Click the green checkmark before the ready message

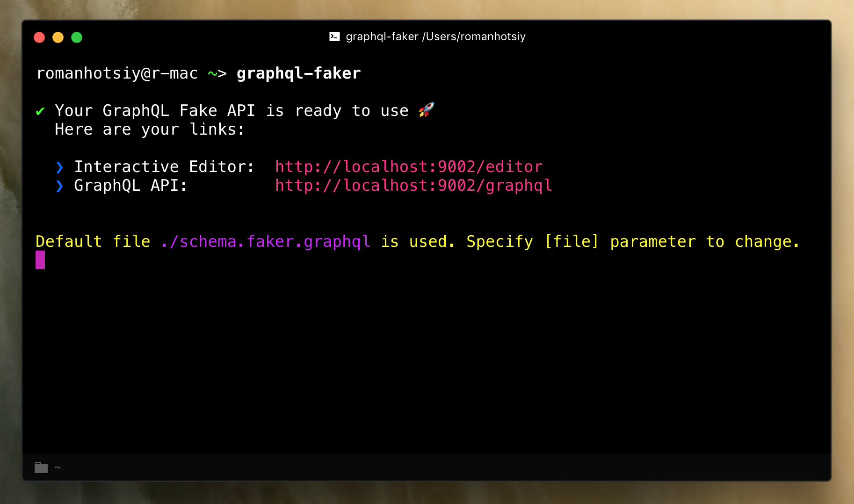coord(40,111)
